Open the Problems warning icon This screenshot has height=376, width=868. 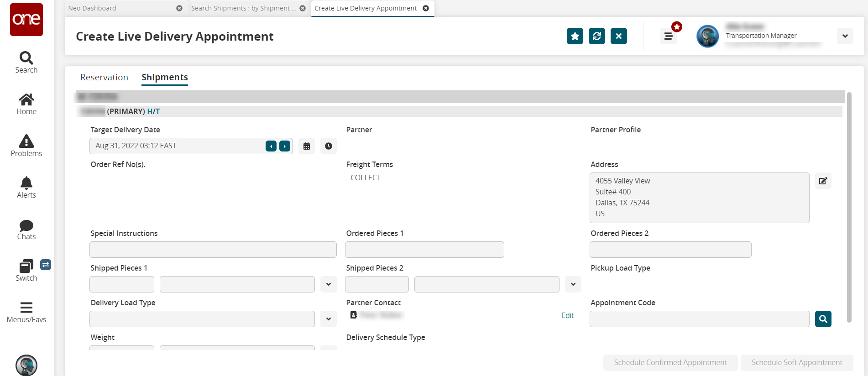point(26,141)
